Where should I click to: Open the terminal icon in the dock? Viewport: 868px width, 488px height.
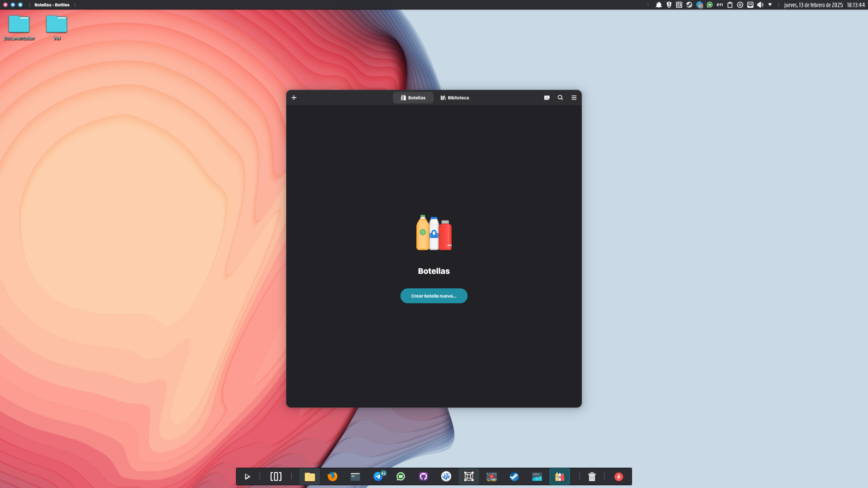pyautogui.click(x=355, y=477)
